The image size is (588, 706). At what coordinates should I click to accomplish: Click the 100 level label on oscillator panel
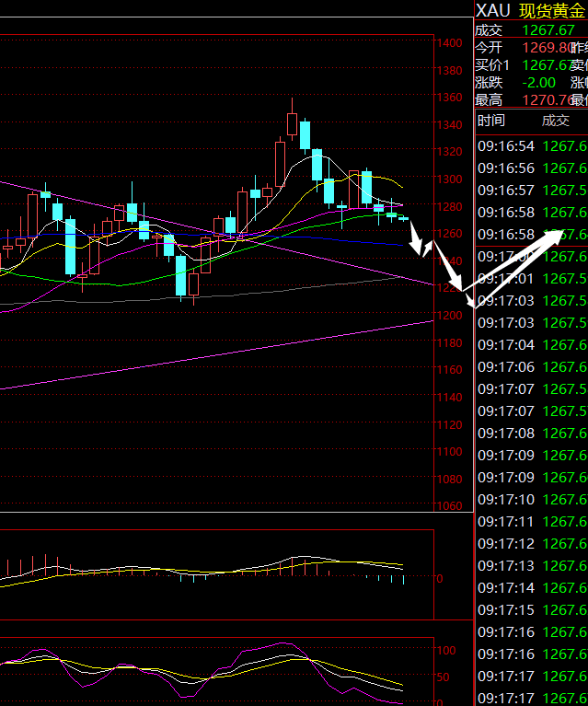click(x=446, y=651)
